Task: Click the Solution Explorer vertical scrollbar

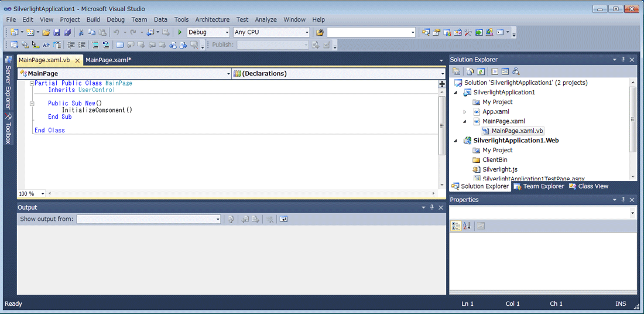Action: pos(633,119)
